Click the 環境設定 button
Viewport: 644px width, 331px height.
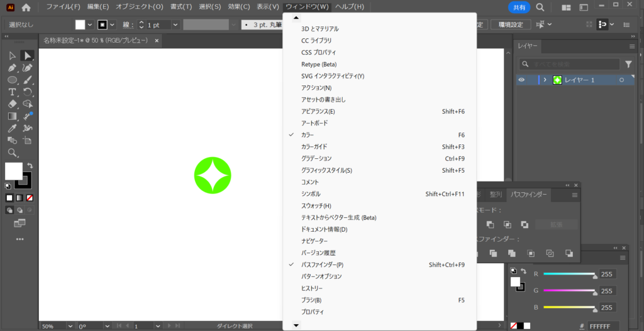511,24
